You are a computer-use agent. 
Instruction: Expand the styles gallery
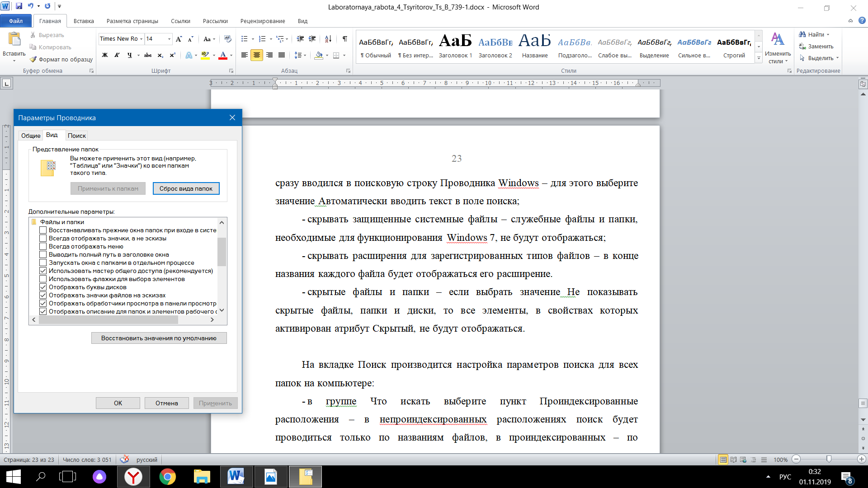click(x=759, y=58)
